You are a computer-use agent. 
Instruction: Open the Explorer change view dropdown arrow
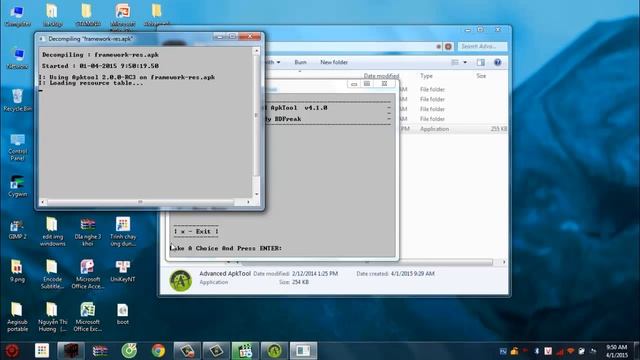(465, 62)
